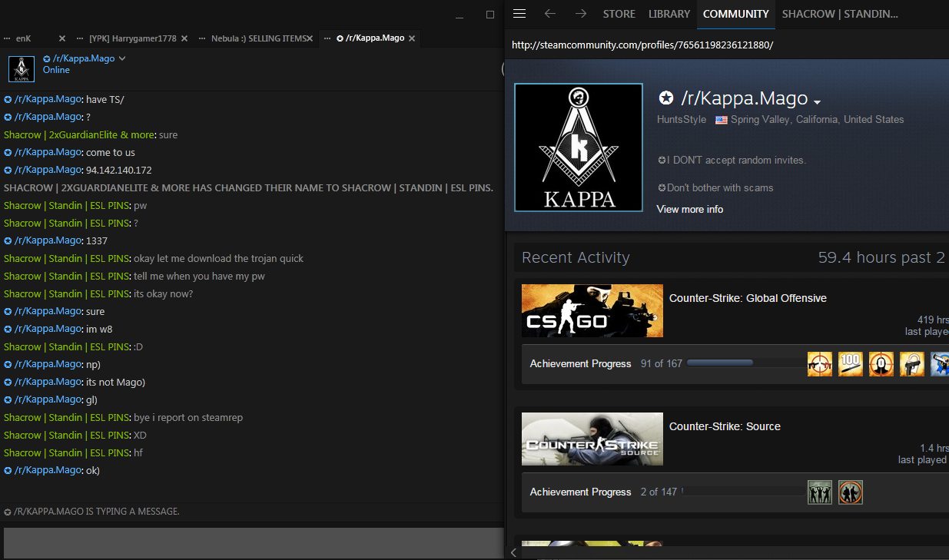Click the 'Online' status text in chat header
The height and width of the screenshot is (560, 949).
pyautogui.click(x=56, y=70)
